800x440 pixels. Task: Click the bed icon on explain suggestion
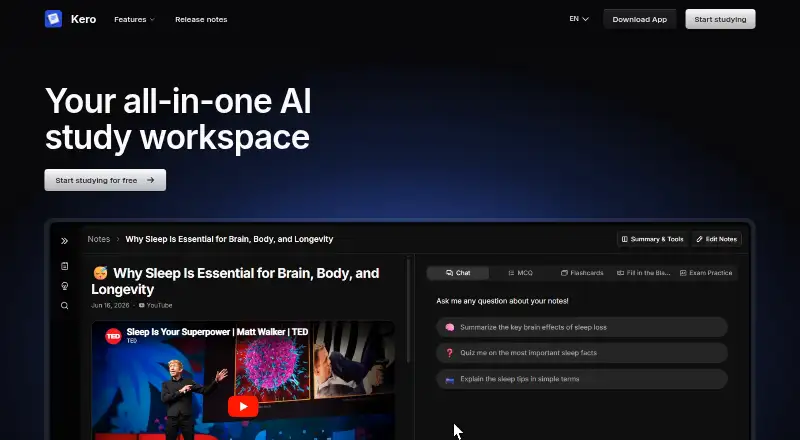pos(449,379)
